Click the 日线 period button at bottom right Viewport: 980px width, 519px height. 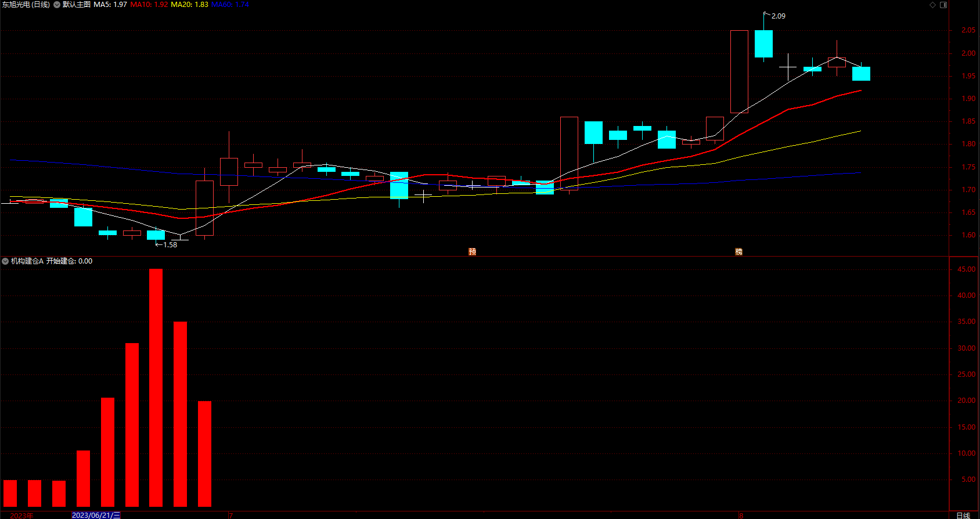click(x=963, y=515)
